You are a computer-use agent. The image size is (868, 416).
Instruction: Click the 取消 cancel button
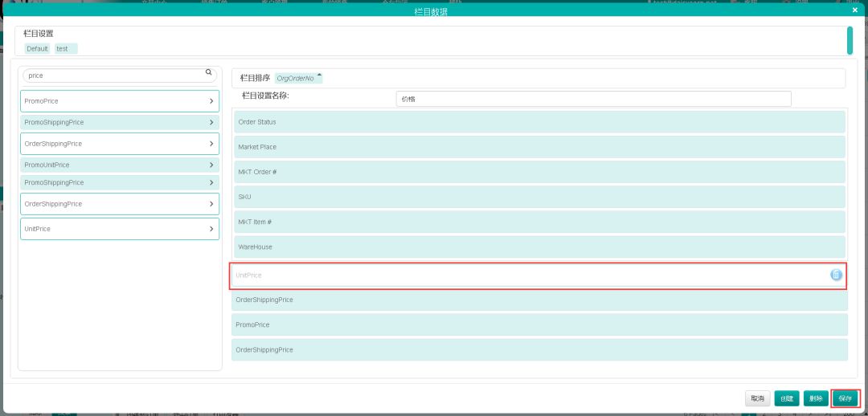[x=757, y=398]
